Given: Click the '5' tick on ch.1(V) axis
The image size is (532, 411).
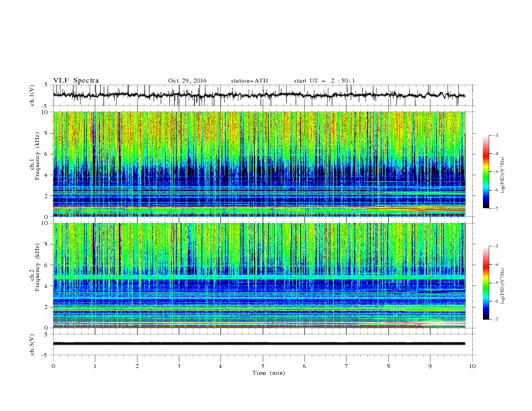Looking at the screenshot, I should [x=46, y=85].
